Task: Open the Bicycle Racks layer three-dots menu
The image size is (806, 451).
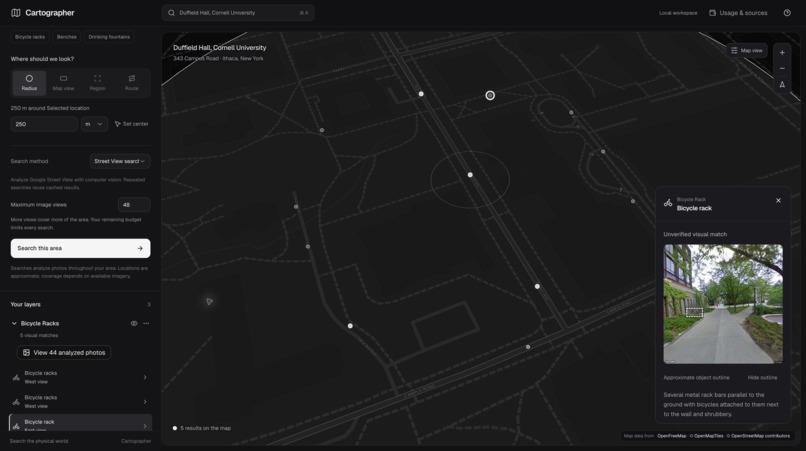Action: point(146,323)
